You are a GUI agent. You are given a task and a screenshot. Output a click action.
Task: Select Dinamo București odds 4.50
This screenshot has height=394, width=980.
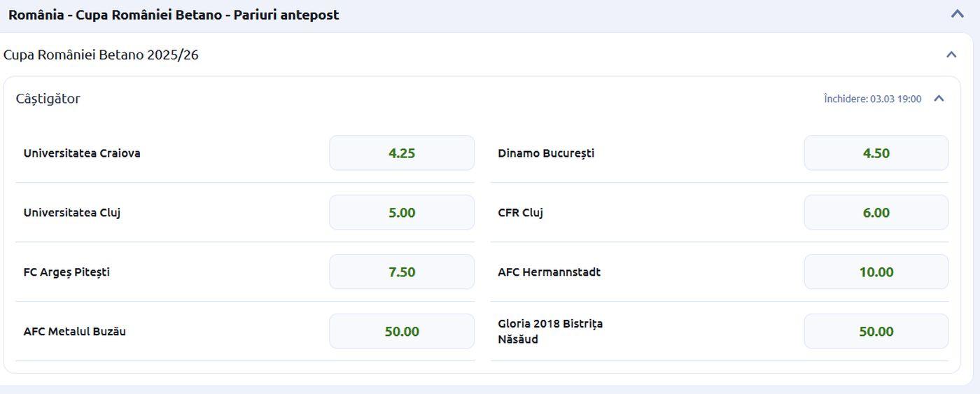pyautogui.click(x=876, y=153)
